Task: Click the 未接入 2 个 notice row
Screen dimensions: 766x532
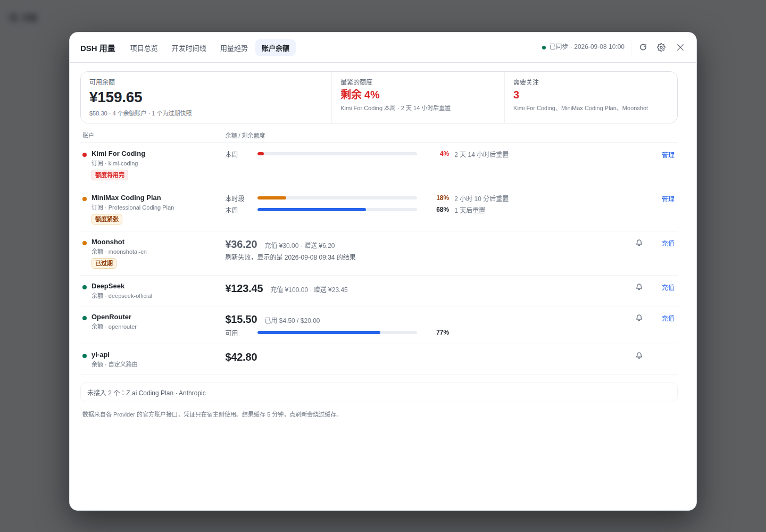Action: point(379,393)
